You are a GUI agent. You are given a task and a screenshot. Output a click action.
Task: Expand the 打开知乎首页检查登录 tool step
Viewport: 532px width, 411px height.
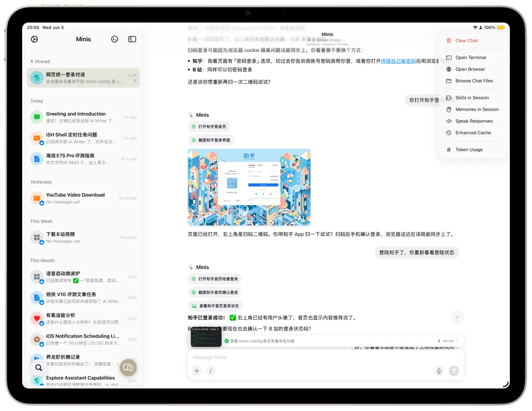(215, 279)
